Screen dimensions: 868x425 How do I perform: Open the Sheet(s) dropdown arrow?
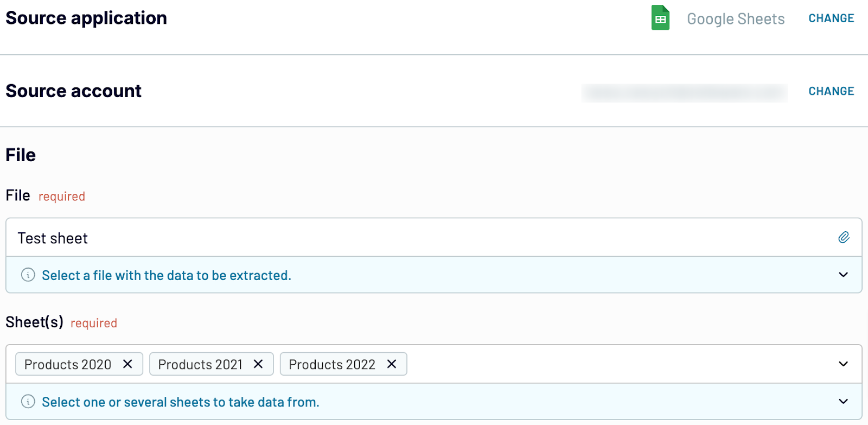[x=843, y=364]
